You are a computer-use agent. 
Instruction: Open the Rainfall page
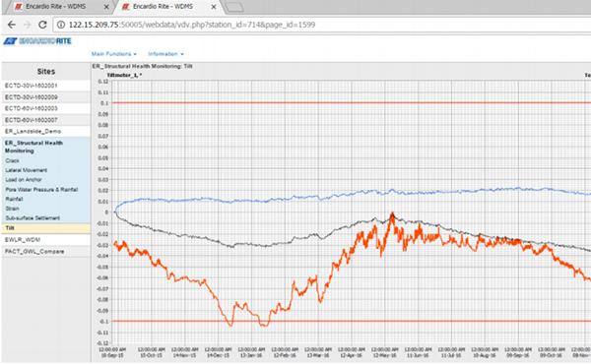point(14,199)
